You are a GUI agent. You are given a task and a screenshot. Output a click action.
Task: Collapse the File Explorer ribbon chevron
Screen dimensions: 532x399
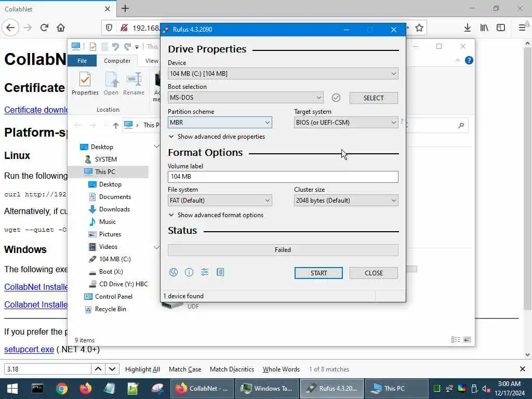457,60
